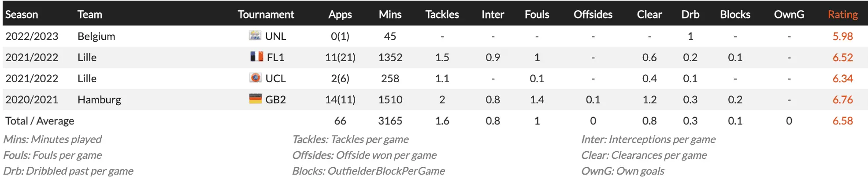The height and width of the screenshot is (183, 868).
Task: Sort by the Offsides column
Action: (x=593, y=15)
